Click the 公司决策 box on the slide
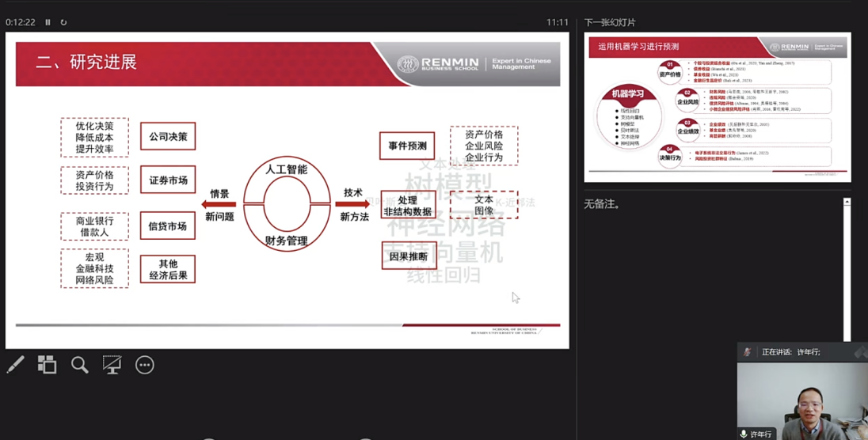The image size is (868, 440). [168, 137]
